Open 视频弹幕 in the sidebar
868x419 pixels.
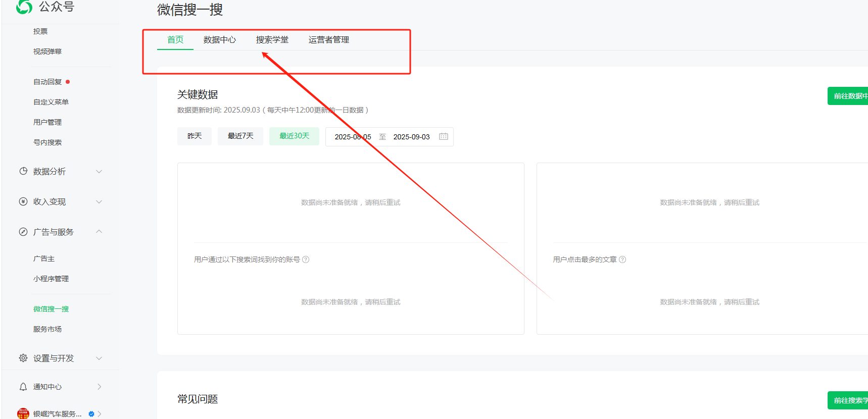coord(47,51)
